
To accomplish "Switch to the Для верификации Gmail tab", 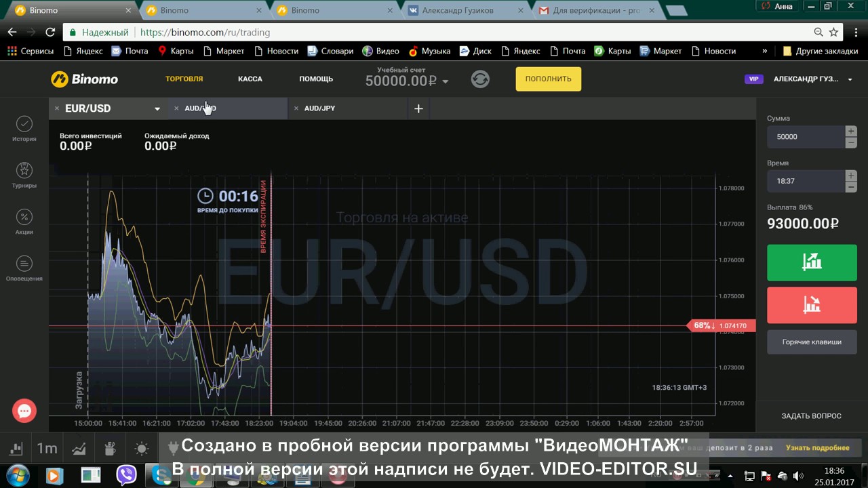I will pos(597,10).
